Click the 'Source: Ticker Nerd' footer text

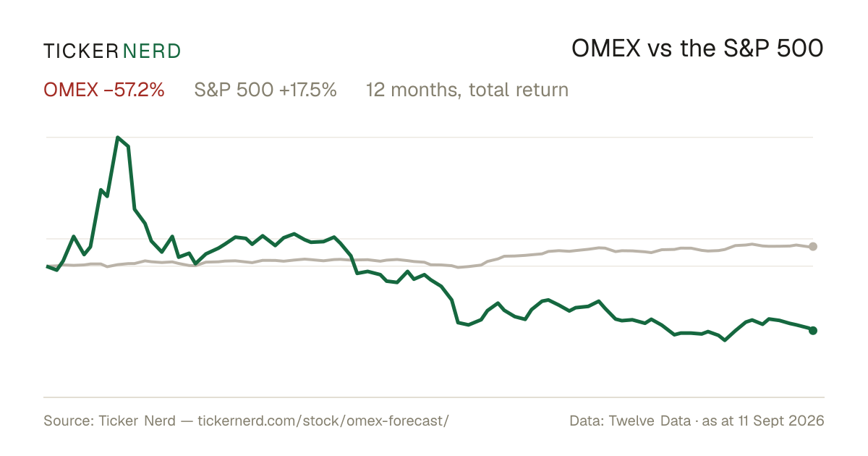109,421
